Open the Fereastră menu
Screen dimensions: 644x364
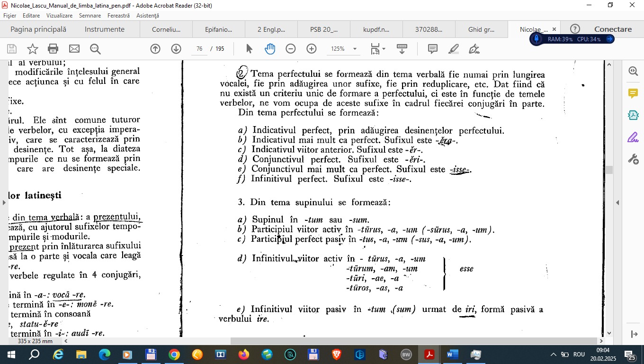point(118,16)
